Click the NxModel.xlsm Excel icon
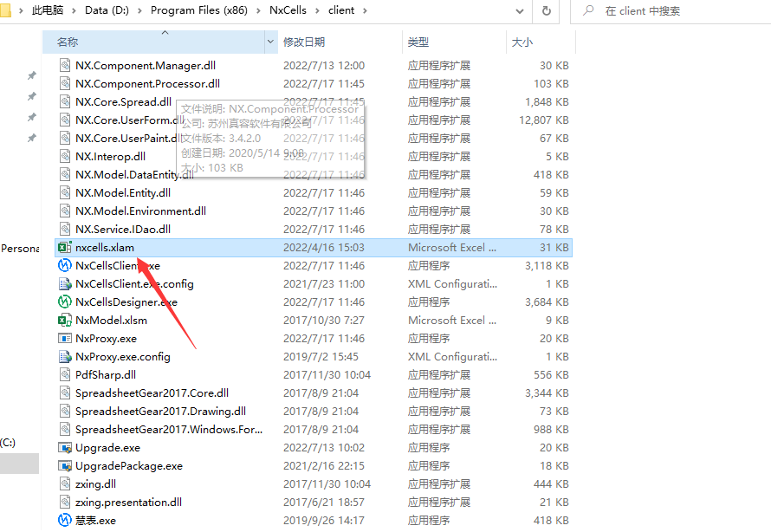 click(x=64, y=321)
